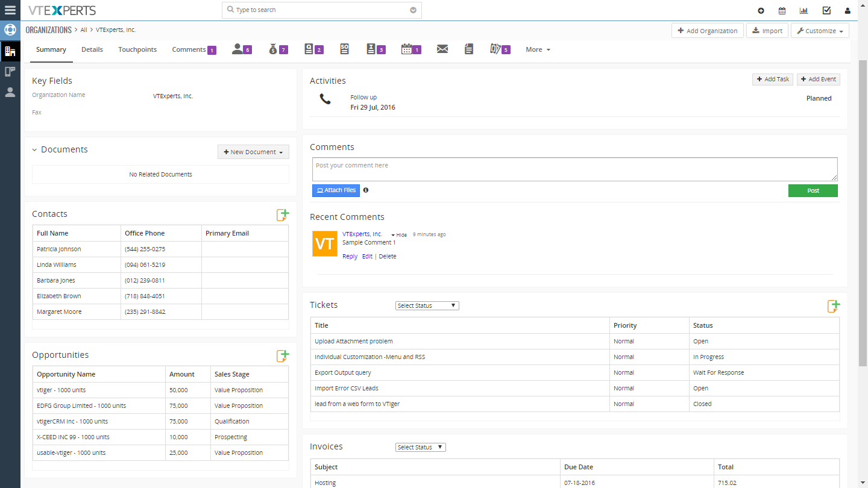This screenshot has width=868, height=488.
Task: Open the kanban board icon in sidebar
Action: point(10,72)
